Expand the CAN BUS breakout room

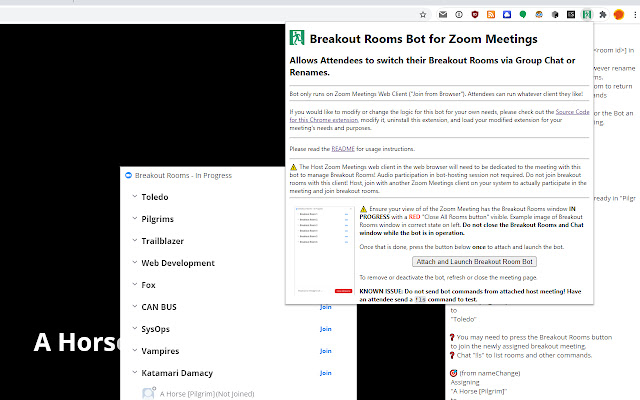pos(135,307)
